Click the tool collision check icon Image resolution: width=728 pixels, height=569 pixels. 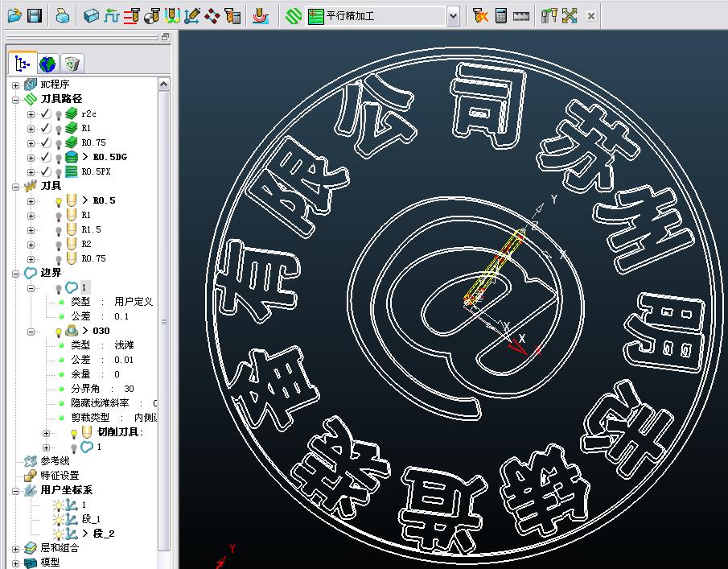(x=480, y=16)
